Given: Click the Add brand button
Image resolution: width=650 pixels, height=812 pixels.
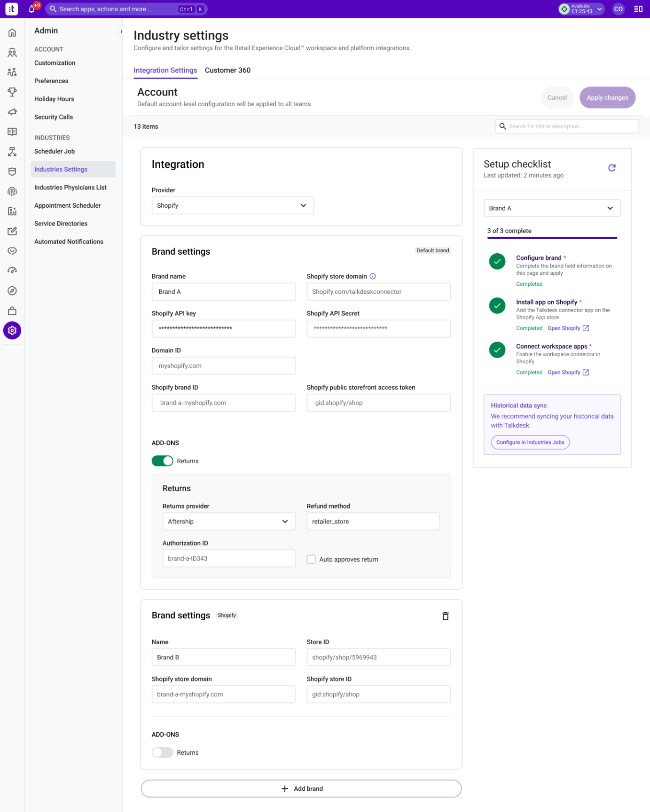Looking at the screenshot, I should point(301,789).
